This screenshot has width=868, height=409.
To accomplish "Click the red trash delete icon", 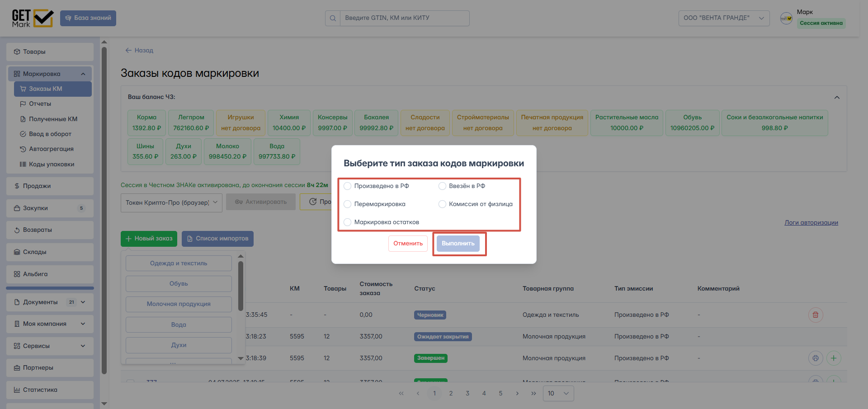I will 815,315.
